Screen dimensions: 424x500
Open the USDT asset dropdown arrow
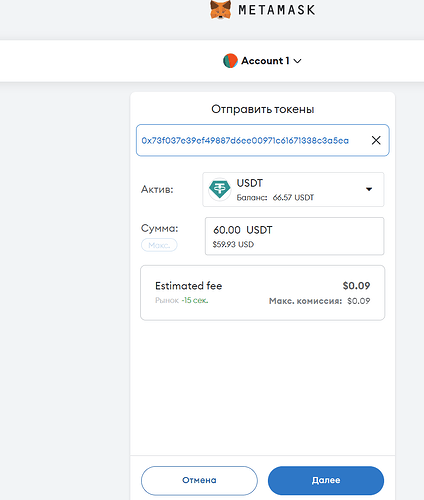pos(369,189)
